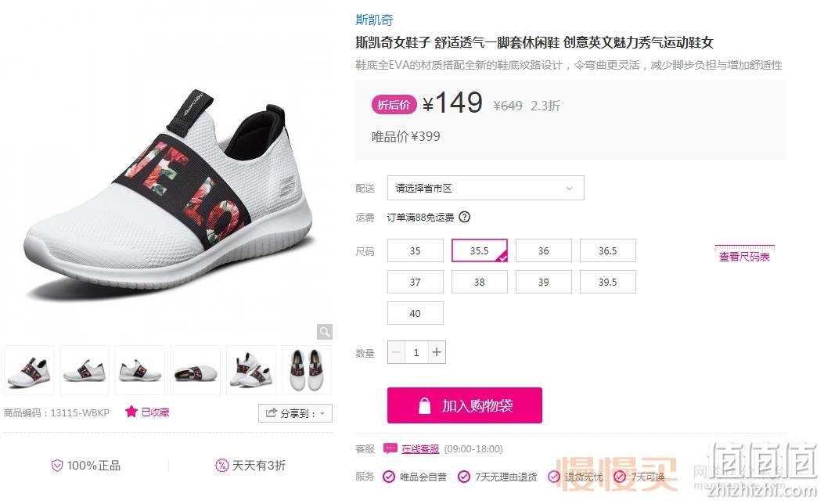Click 加入购物袋 add to bag button
824x504 pixels.
(x=465, y=405)
